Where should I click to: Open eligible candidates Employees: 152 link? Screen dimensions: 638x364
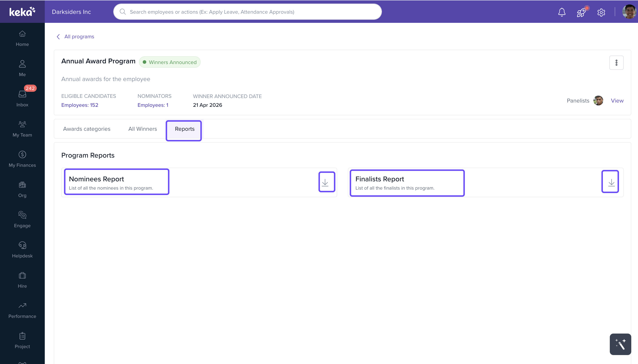(x=80, y=105)
